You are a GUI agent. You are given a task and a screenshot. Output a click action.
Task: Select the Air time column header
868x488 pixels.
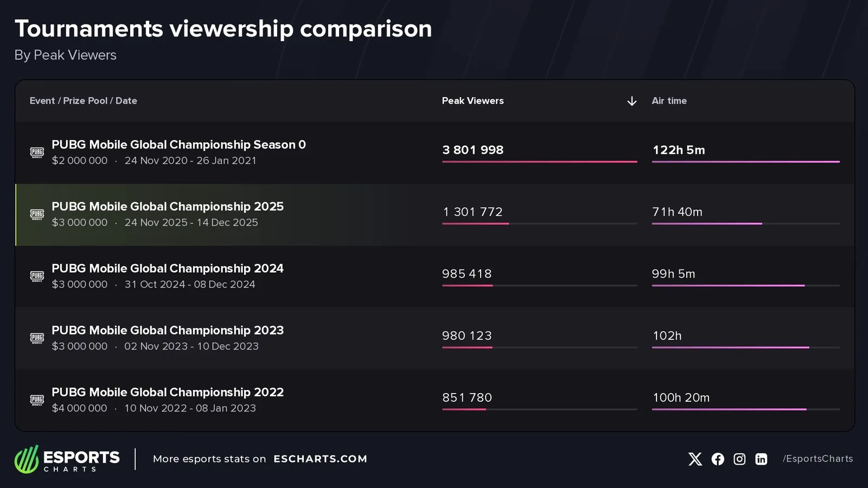coord(669,101)
